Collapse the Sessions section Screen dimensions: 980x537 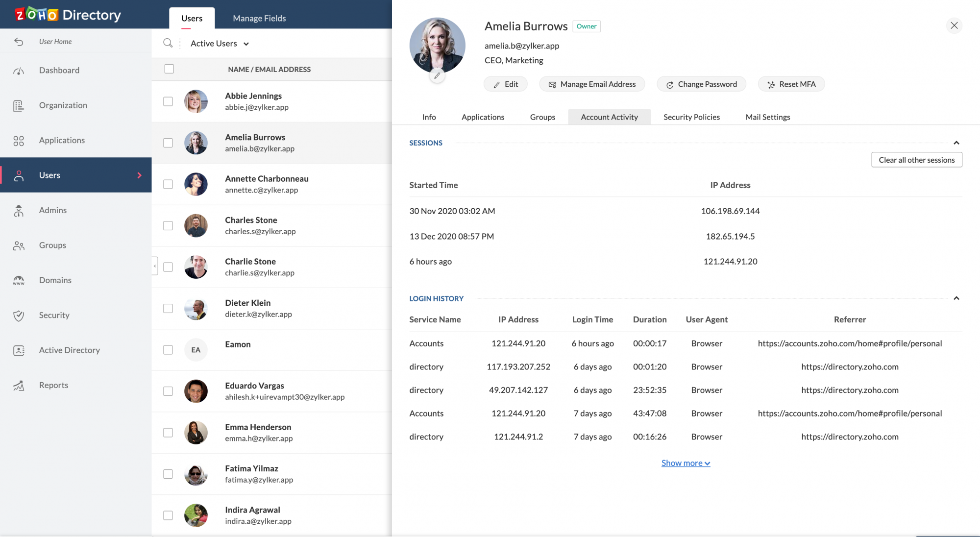(956, 143)
